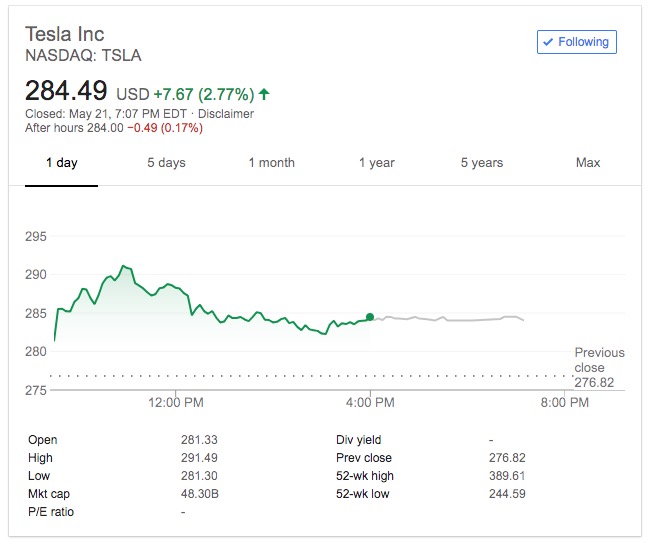Toggle the Following button
The image size is (648, 544).
click(x=577, y=42)
